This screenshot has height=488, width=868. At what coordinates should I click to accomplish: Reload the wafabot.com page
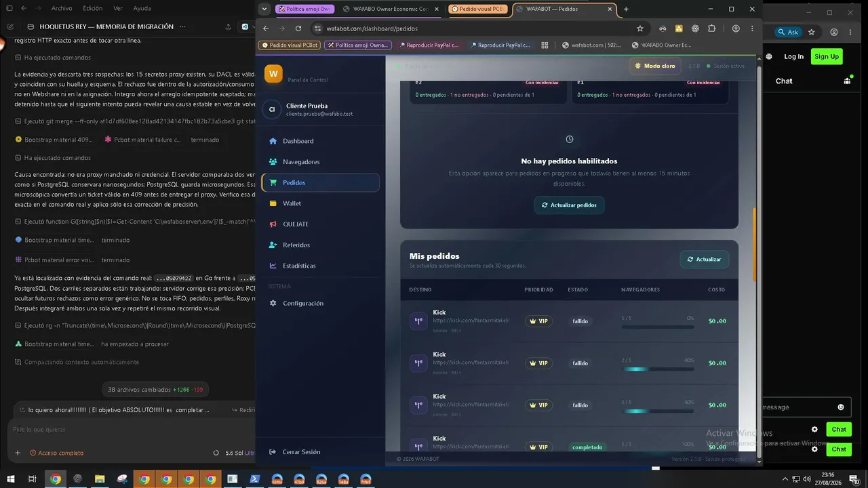298,28
